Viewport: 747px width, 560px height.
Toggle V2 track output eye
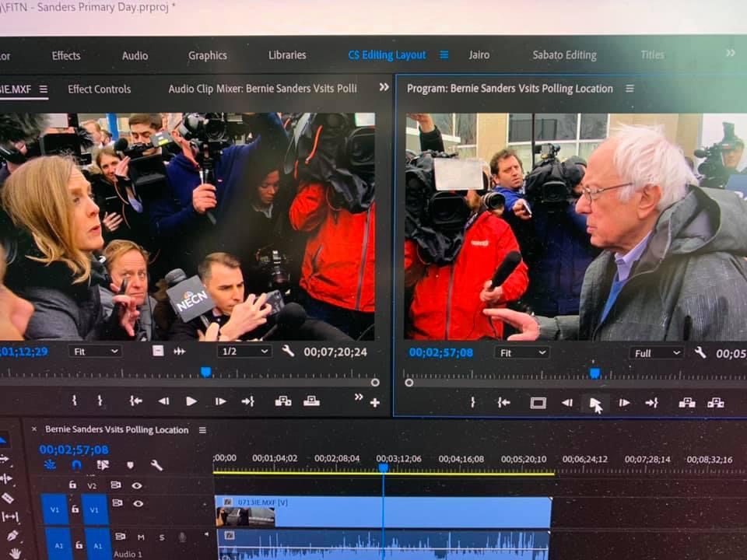point(137,485)
